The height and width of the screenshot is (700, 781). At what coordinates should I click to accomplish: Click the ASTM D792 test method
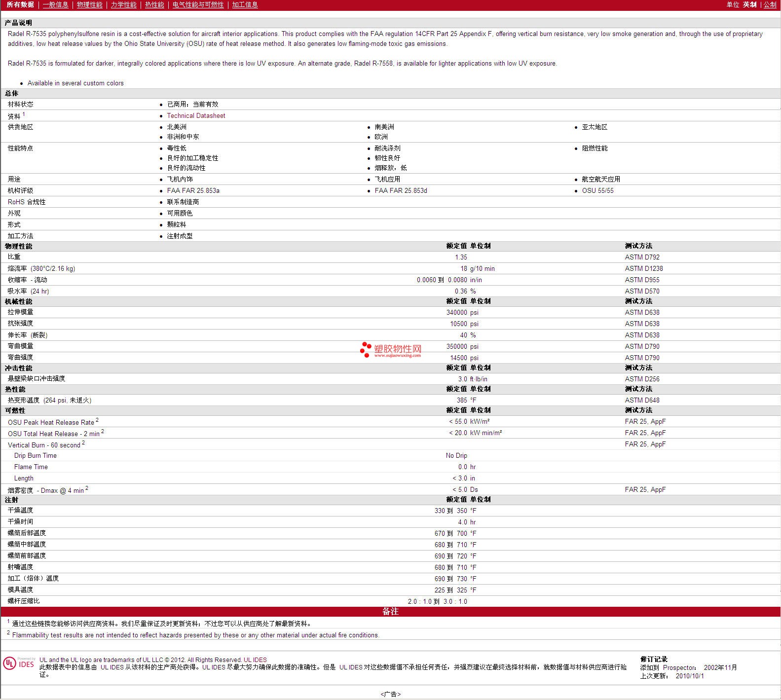(x=642, y=258)
